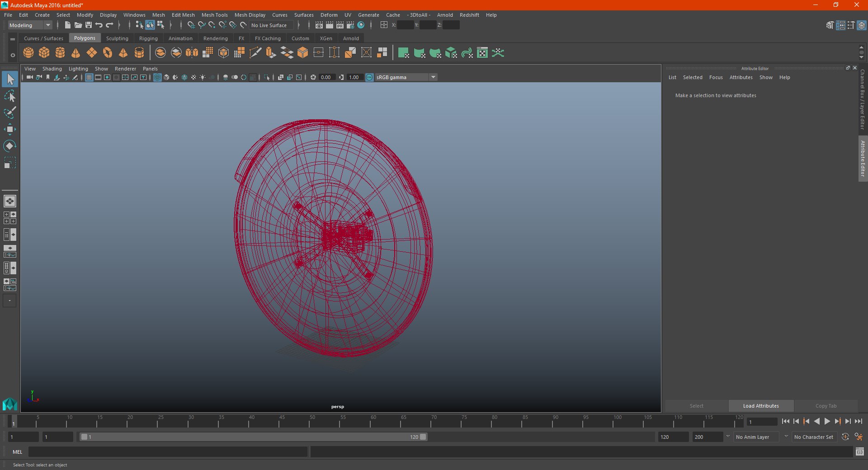Select the Lasso tool in the toolbox
The width and height of the screenshot is (868, 470).
coord(10,96)
